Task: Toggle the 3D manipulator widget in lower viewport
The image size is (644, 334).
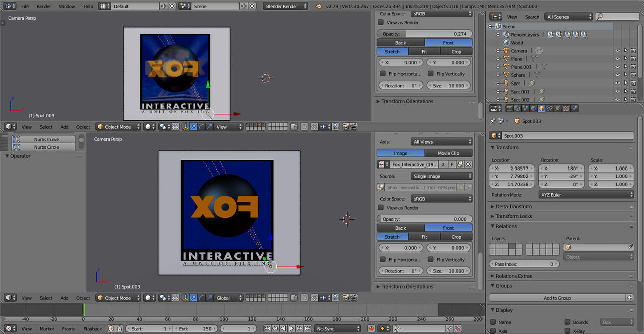Action: click(x=185, y=298)
